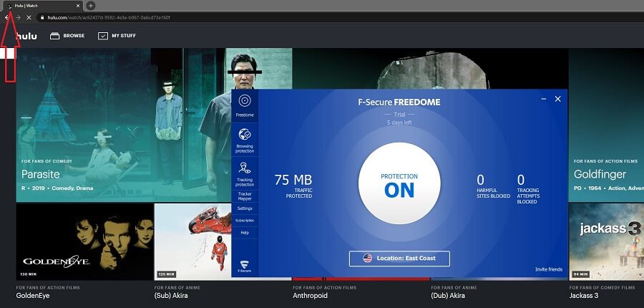Open the Goldfinger featured banner

pyautogui.click(x=606, y=125)
